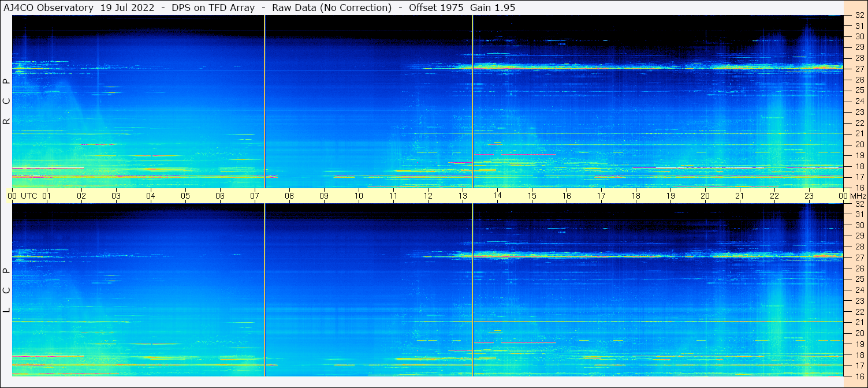Select the 09 hour tick label
This screenshot has height=388, width=868.
click(x=324, y=196)
